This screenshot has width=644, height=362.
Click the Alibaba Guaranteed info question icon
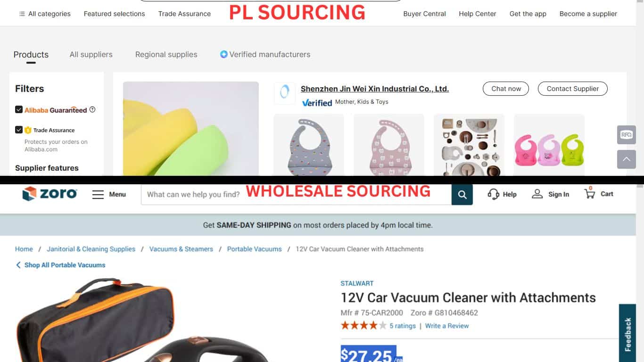point(92,109)
